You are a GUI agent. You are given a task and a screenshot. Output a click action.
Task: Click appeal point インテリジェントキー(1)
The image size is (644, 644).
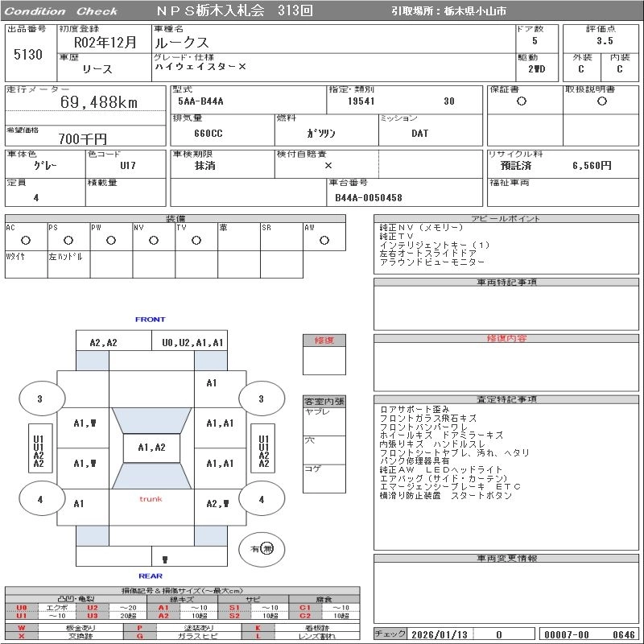(435, 245)
